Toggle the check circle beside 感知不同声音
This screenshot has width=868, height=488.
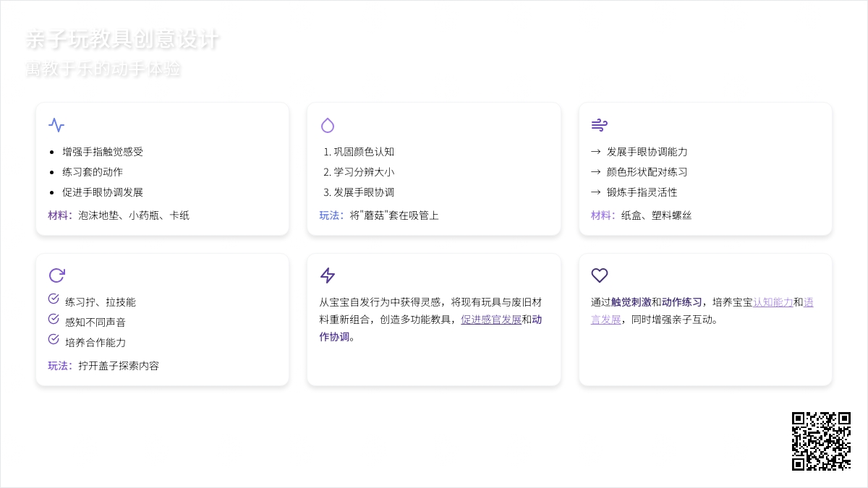point(54,320)
